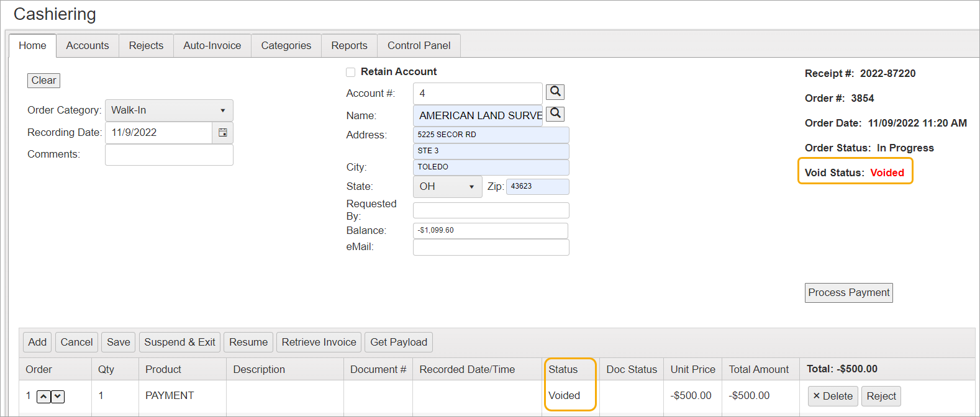Go to the Control Panel tab
Image resolution: width=980 pixels, height=417 pixels.
point(419,46)
